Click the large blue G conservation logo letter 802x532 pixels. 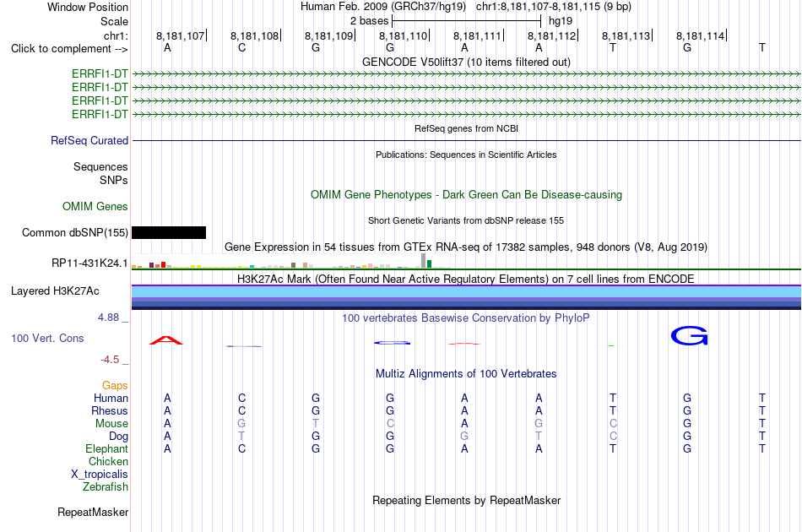pyautogui.click(x=690, y=336)
